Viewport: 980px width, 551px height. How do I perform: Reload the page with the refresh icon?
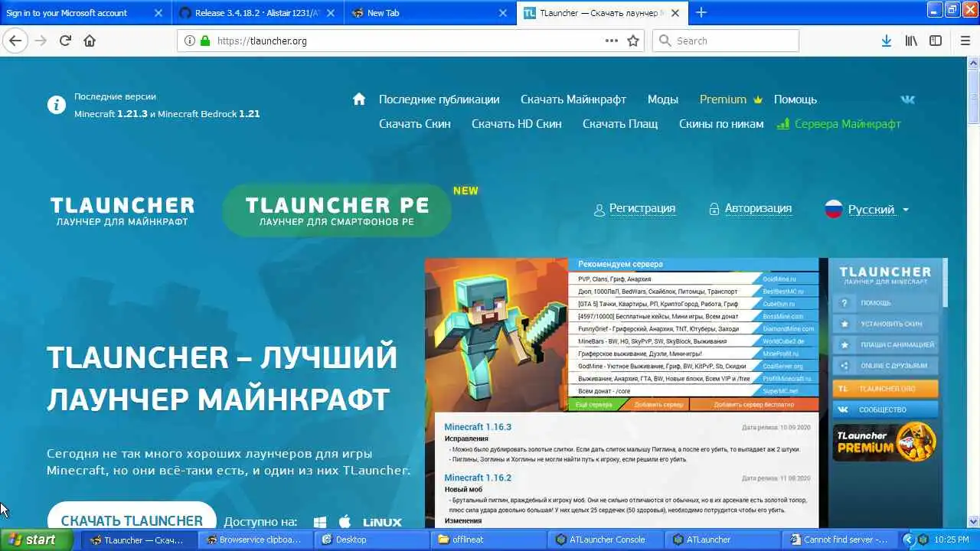point(65,41)
